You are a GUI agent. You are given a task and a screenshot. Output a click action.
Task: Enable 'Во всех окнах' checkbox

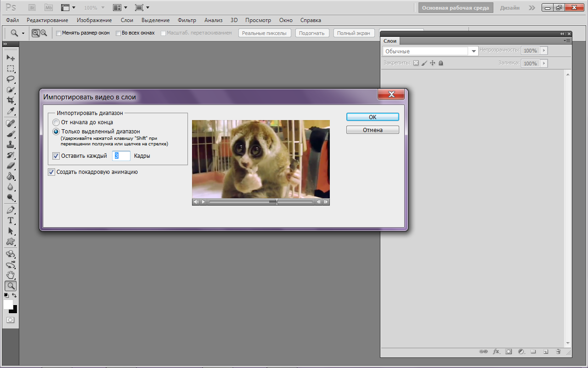(x=118, y=33)
